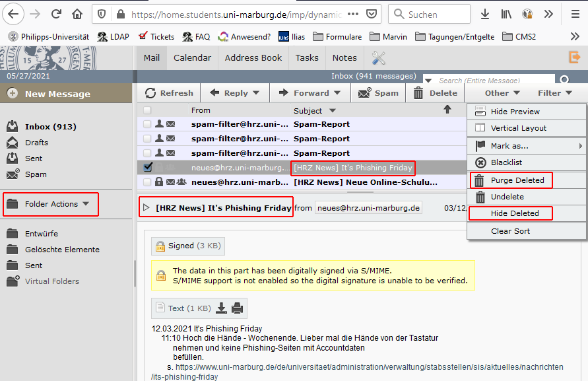Go back with the browser back arrow
The width and height of the screenshot is (588, 381).
click(13, 15)
